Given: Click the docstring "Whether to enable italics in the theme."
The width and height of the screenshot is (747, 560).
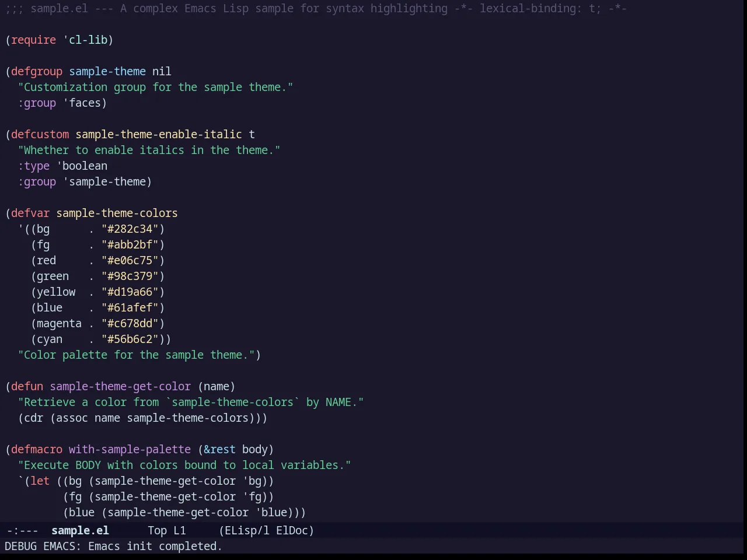Looking at the screenshot, I should point(149,150).
